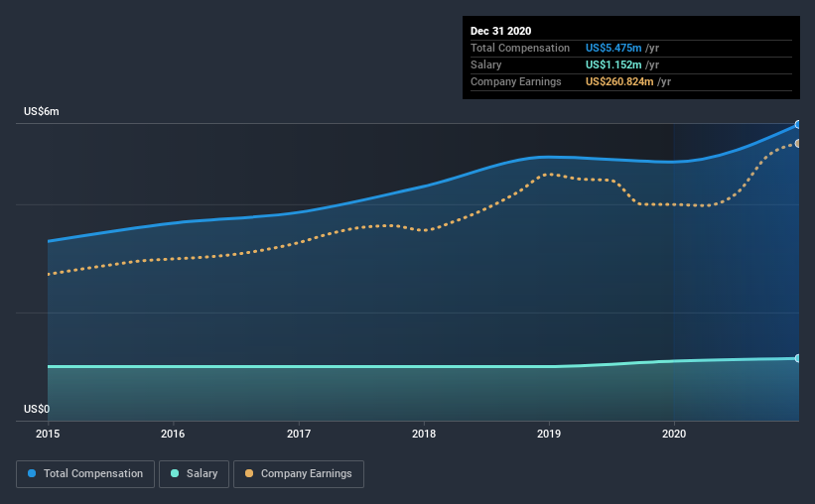This screenshot has height=504, width=815.
Task: Select the Total Compensation end data point
Action: (797, 125)
